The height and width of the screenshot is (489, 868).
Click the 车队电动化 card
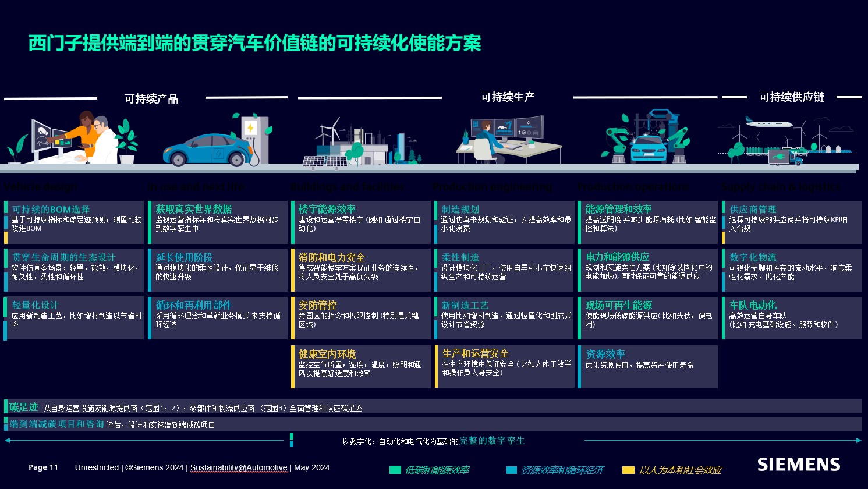click(792, 318)
